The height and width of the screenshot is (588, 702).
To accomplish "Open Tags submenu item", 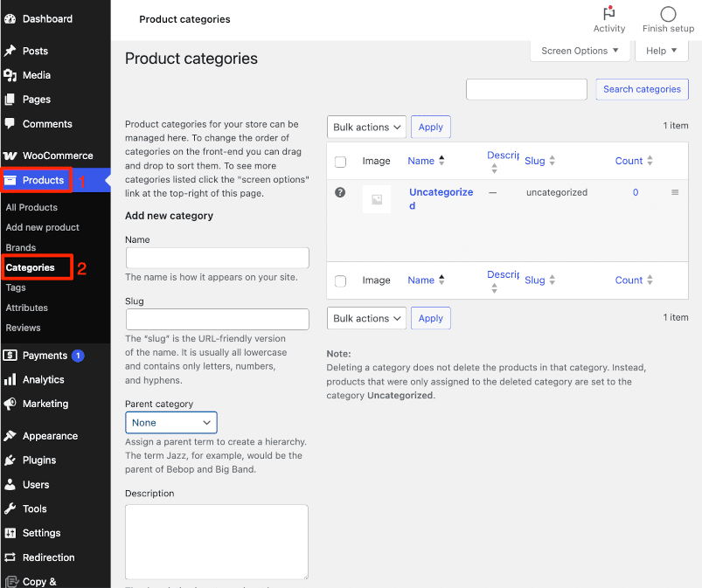I will pos(16,287).
